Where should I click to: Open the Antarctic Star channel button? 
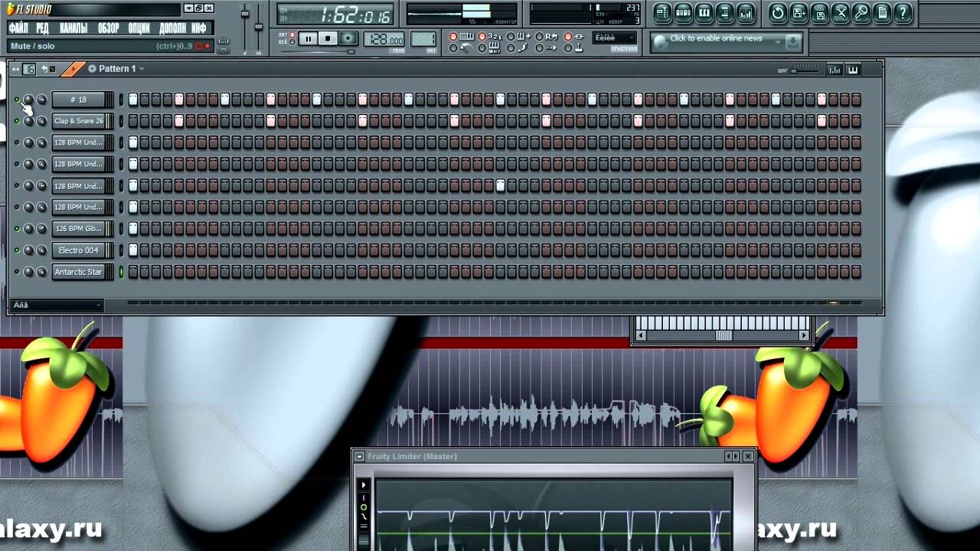point(78,272)
